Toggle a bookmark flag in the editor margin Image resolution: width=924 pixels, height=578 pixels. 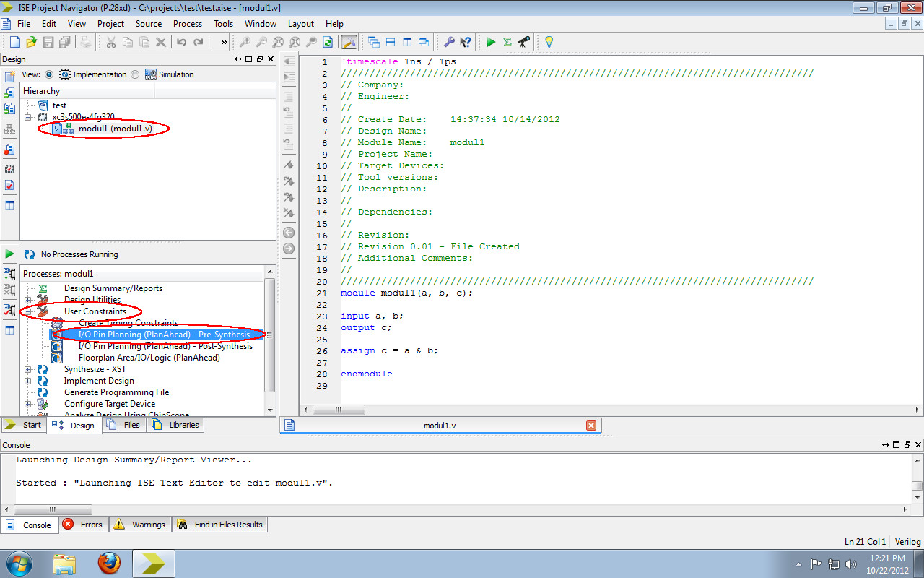coord(288,165)
